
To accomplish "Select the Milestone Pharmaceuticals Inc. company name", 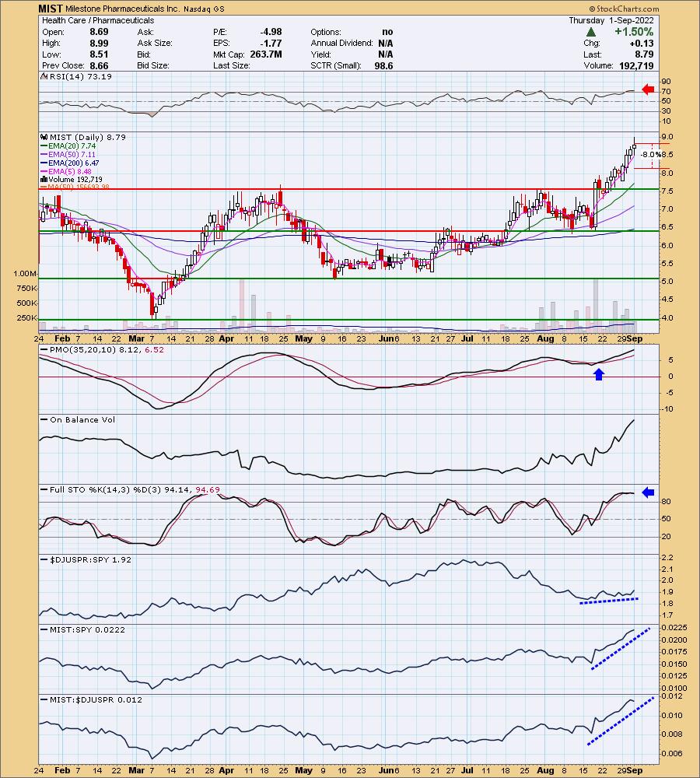I will point(122,9).
